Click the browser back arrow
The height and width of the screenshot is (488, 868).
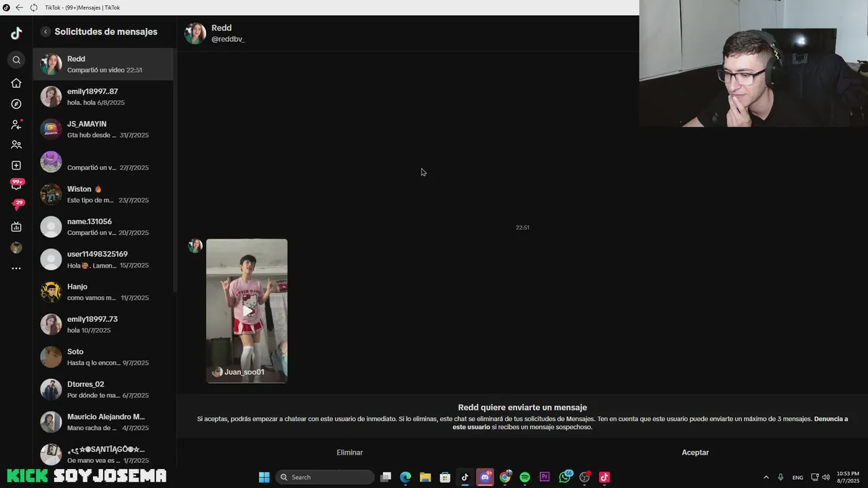click(x=19, y=7)
